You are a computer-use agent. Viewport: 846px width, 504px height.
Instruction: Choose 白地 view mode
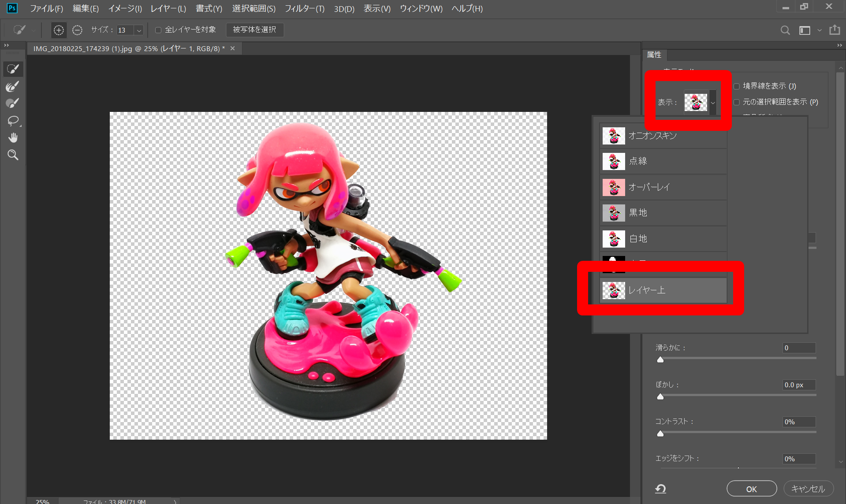pos(663,239)
